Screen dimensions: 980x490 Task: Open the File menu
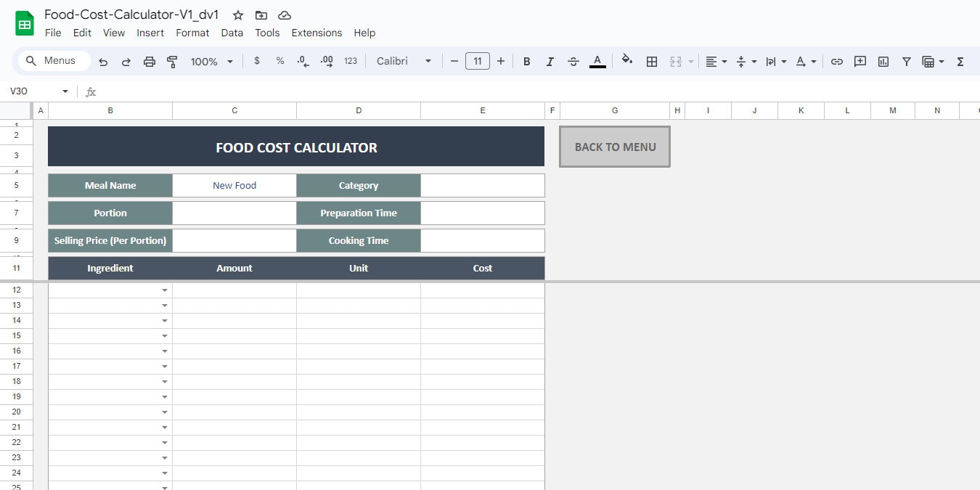[53, 33]
